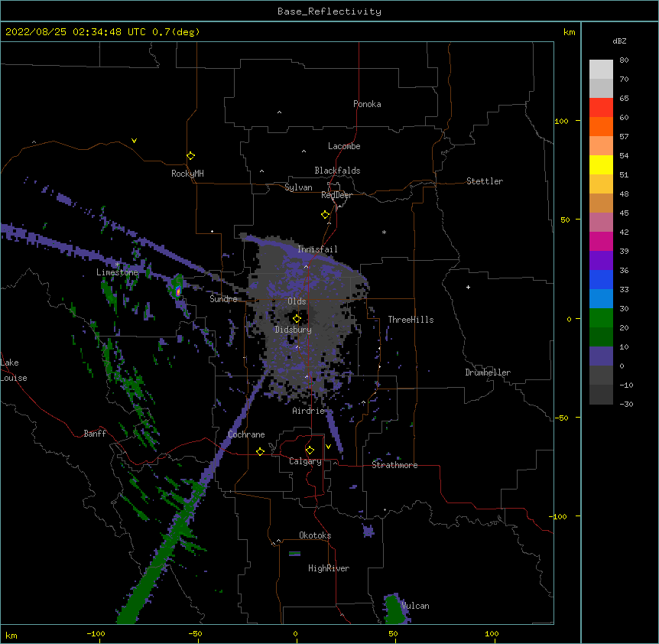Click the Stettler city label
Screen dimensions: 659x644
[485, 181]
